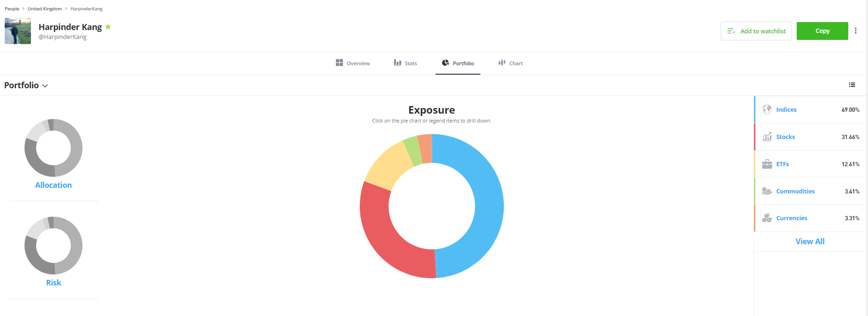Open the Chart tab
868x316 pixels.
tap(510, 63)
